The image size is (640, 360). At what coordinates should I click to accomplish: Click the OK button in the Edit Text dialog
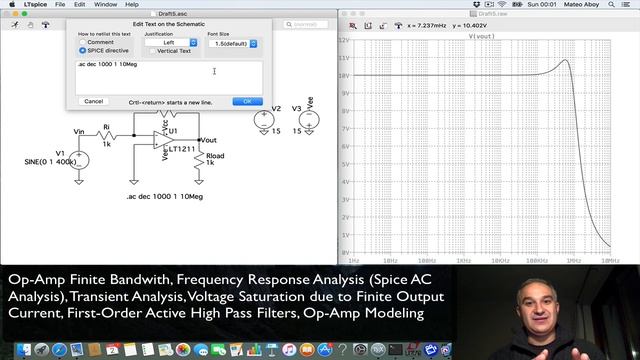[247, 101]
